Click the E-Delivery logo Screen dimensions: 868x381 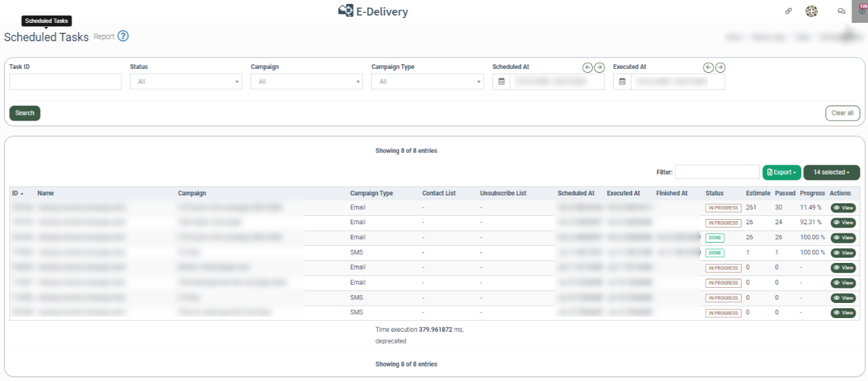[372, 11]
